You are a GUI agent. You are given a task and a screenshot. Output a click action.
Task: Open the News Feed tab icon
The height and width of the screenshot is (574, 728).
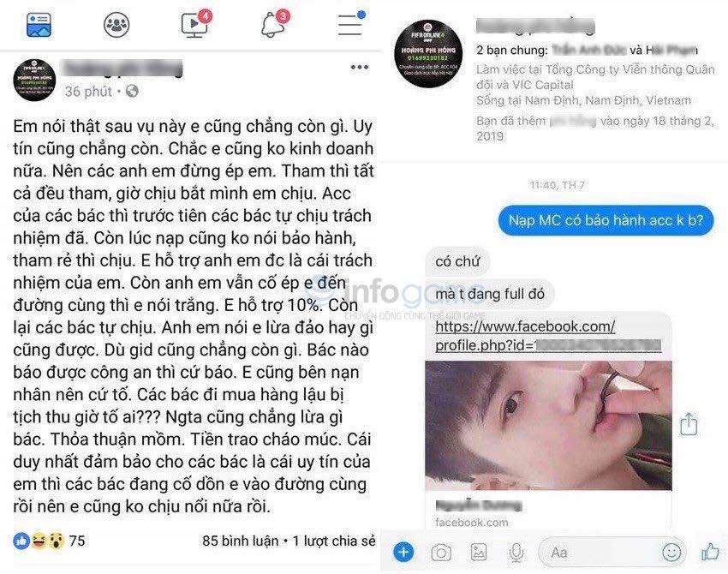coord(39,25)
